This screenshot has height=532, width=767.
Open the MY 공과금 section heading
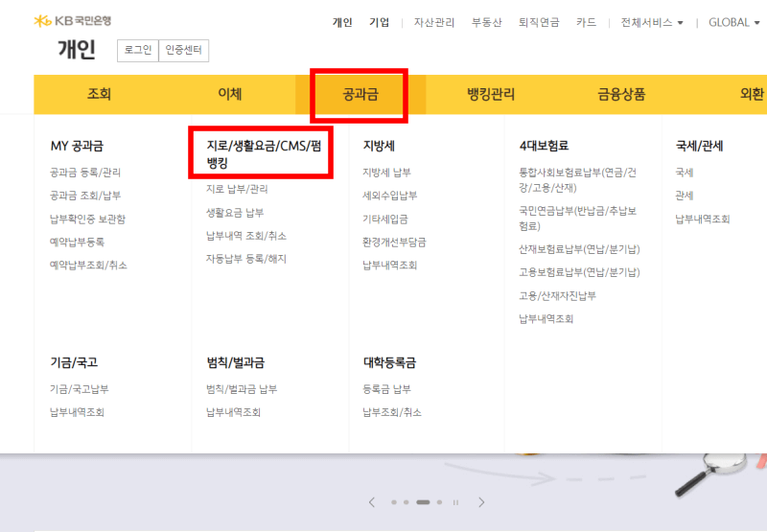77,146
